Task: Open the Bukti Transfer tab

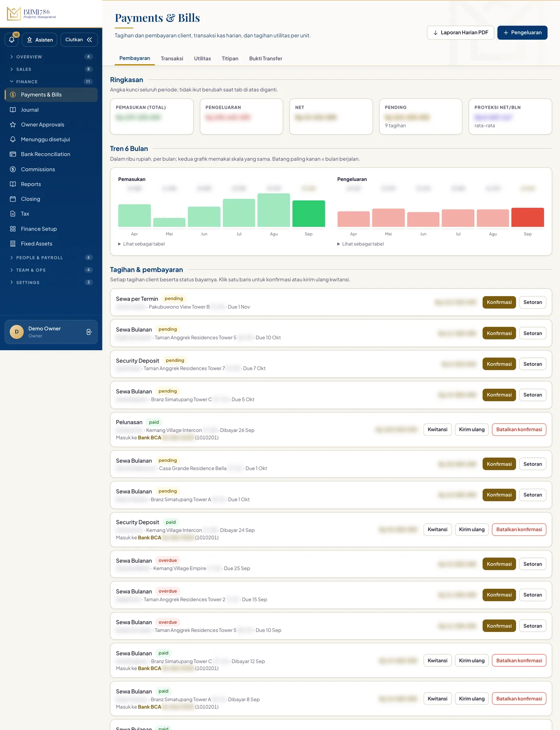Action: (266, 58)
